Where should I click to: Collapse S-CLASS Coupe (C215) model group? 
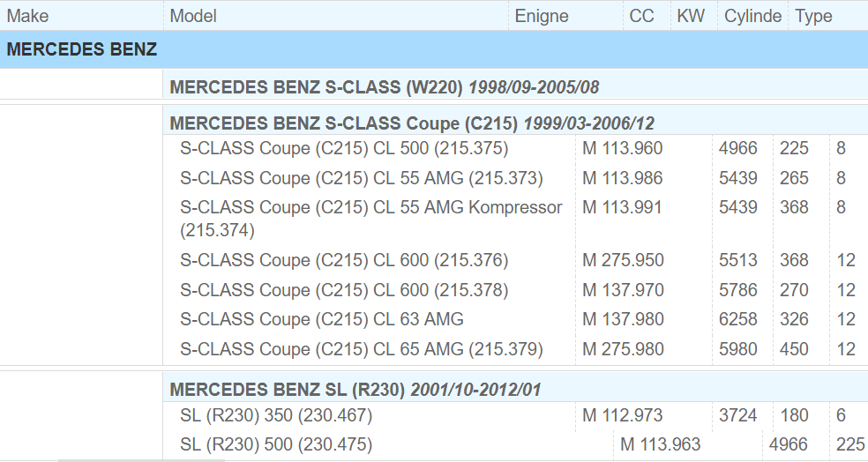411,123
